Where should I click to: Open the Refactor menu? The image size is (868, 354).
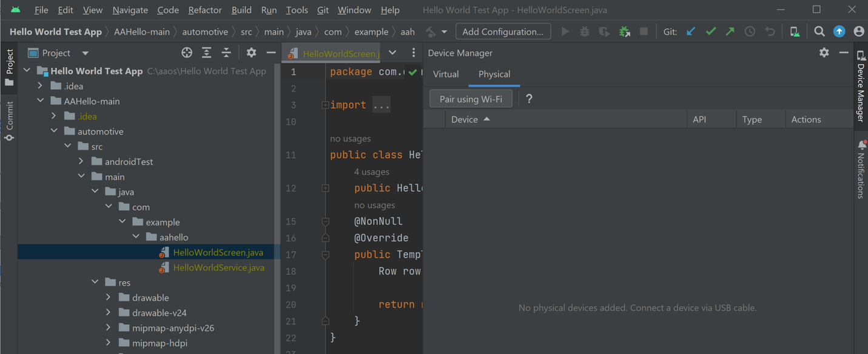coord(204,10)
